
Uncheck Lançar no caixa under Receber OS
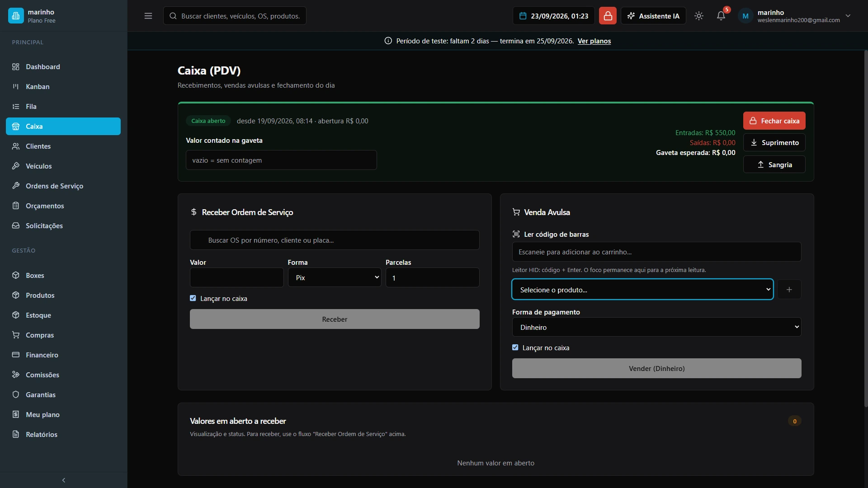tap(193, 298)
